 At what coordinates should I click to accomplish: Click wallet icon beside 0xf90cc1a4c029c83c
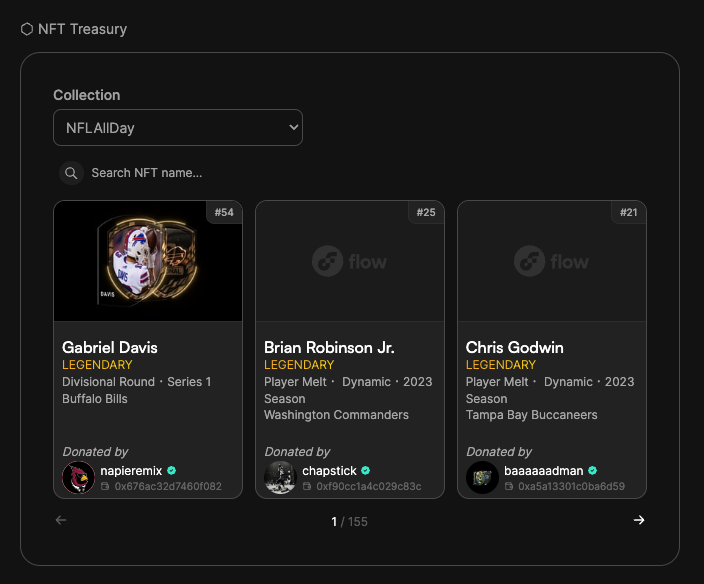[307, 486]
